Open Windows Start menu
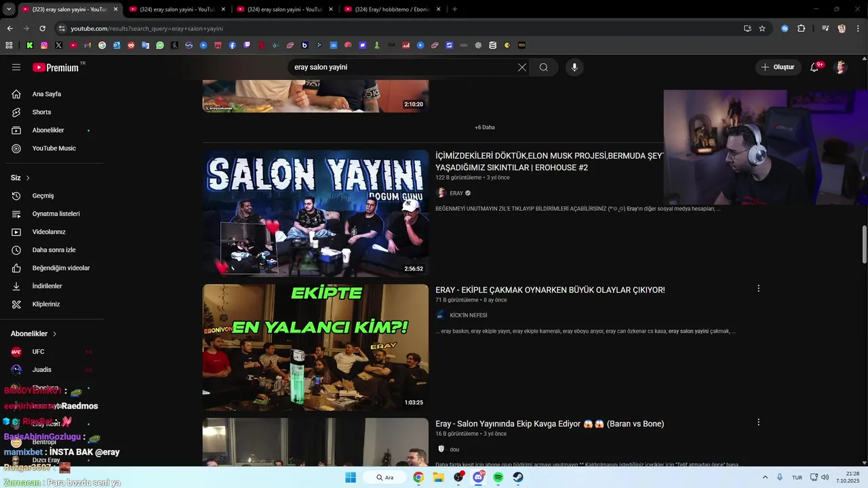 351,477
